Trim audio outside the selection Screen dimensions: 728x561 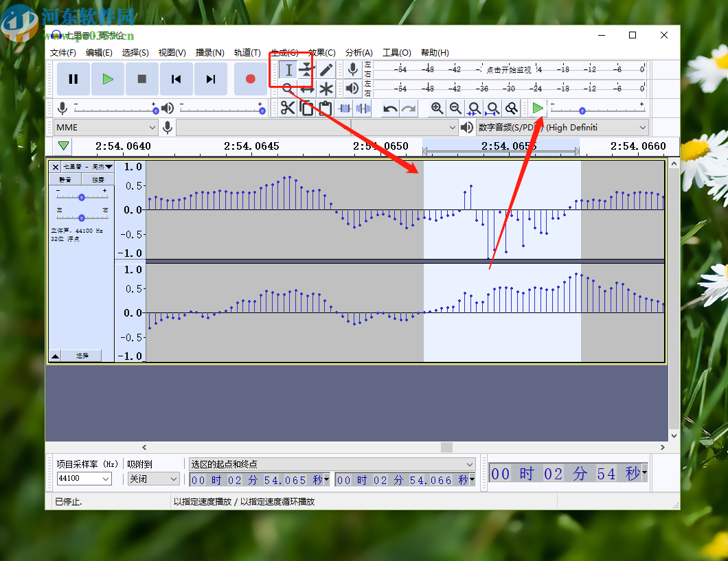coord(345,108)
